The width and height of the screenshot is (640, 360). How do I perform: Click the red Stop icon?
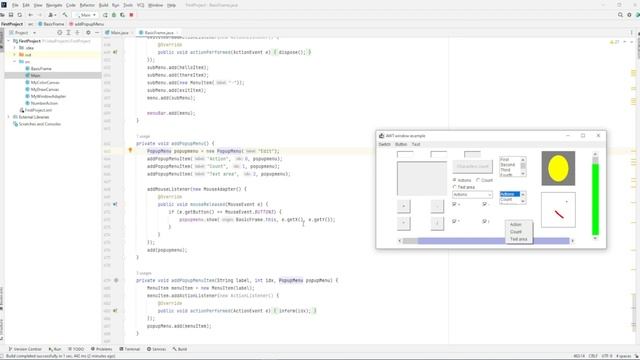131,15
